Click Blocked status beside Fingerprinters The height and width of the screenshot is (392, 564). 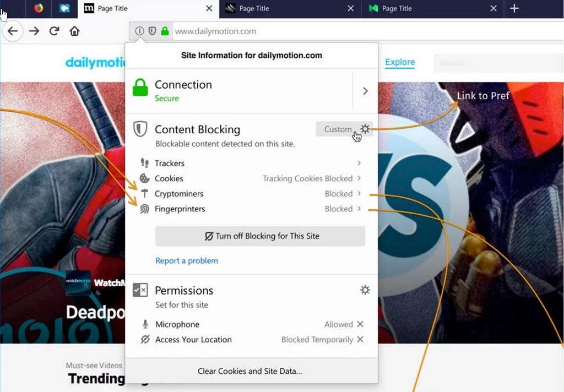339,209
